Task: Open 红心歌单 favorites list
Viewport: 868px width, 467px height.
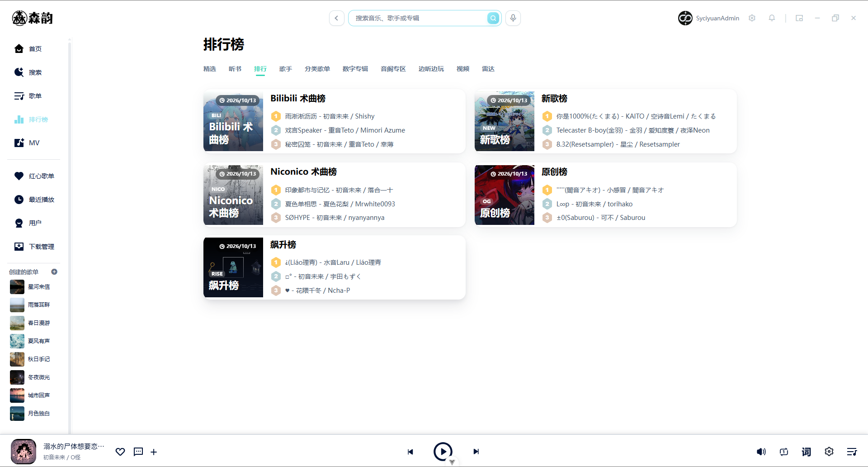Action: (34, 176)
